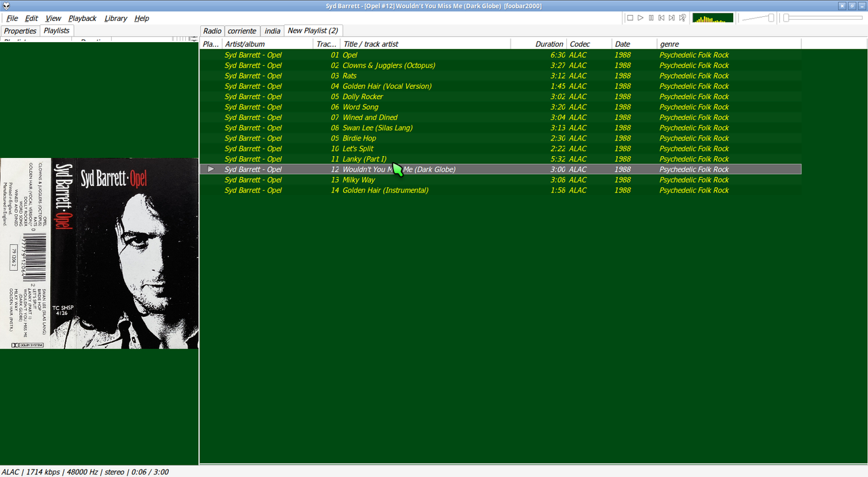Sort by the Title / track artist column header
The height and width of the screenshot is (477, 868).
[x=425, y=44]
